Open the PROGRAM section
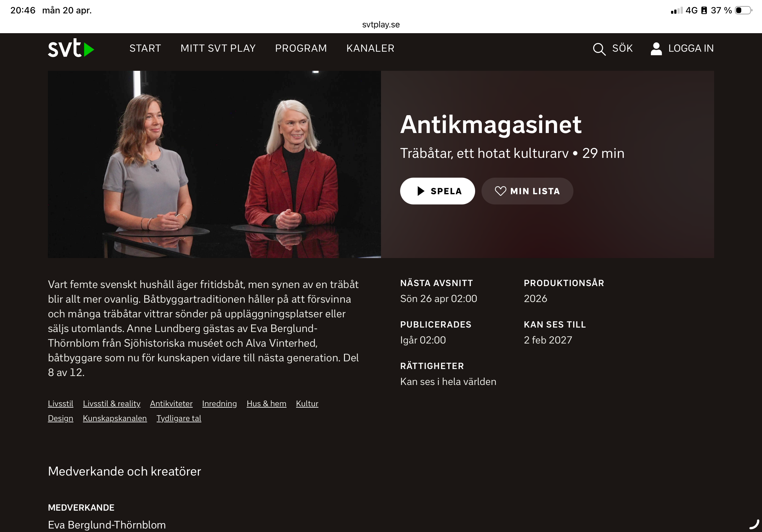 [301, 48]
